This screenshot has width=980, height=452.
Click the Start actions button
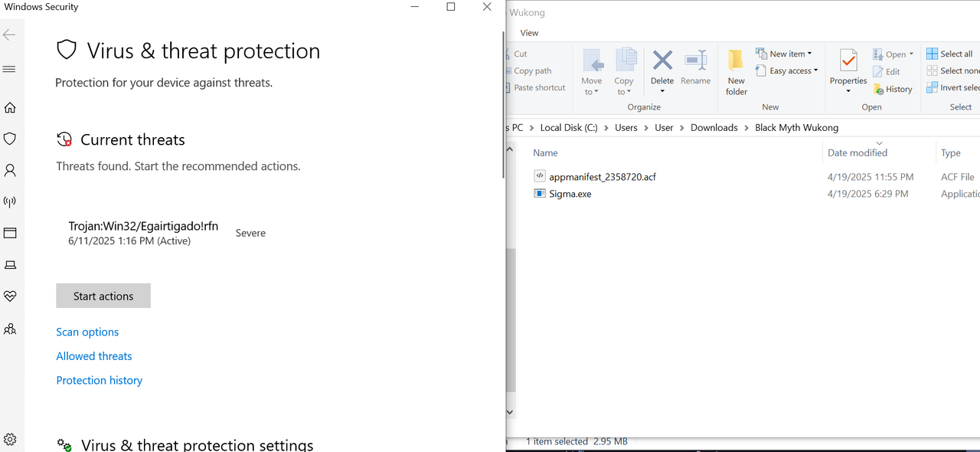103,296
